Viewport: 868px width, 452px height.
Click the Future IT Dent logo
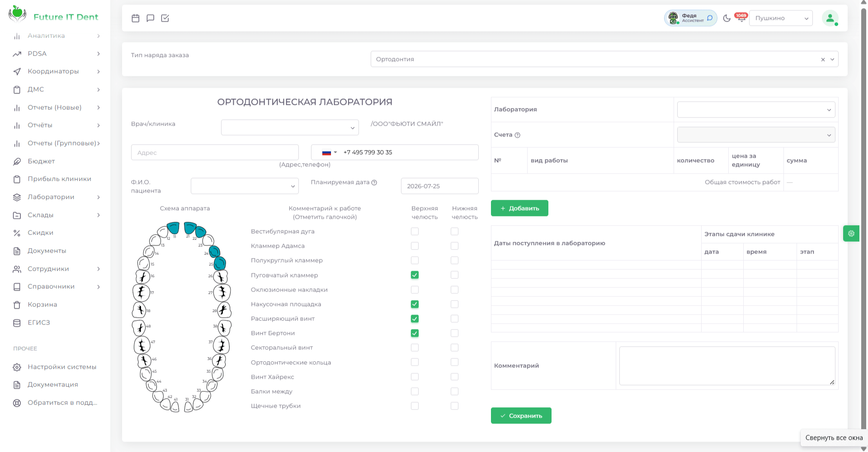pos(53,15)
